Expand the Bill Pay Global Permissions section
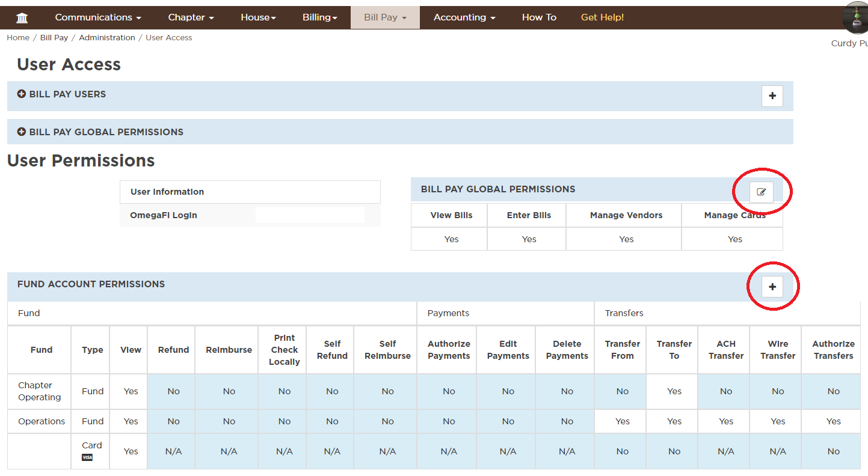Viewport: 868px width, 476px height. point(100,132)
